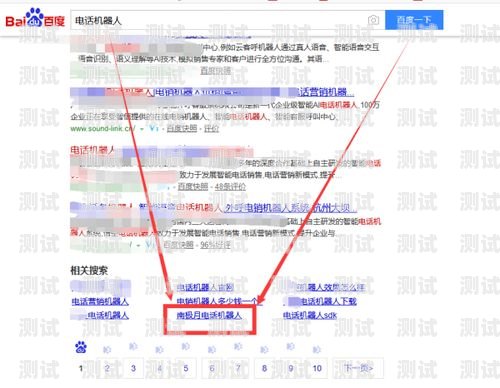Open 百度快照 under the first result snippet
This screenshot has width=500, height=388.
coord(215,71)
